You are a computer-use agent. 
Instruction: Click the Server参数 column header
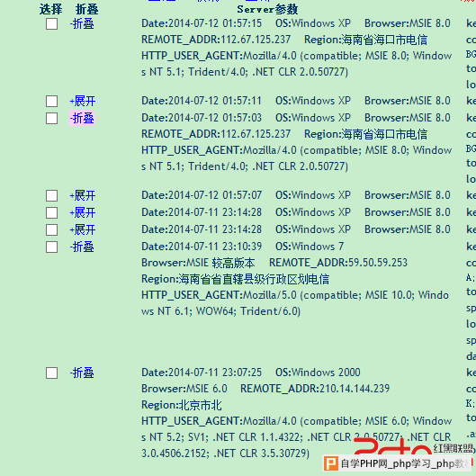[x=267, y=9]
